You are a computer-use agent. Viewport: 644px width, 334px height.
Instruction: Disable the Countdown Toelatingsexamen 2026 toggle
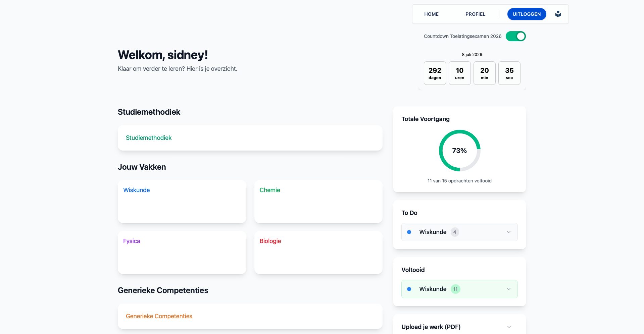coord(516,36)
